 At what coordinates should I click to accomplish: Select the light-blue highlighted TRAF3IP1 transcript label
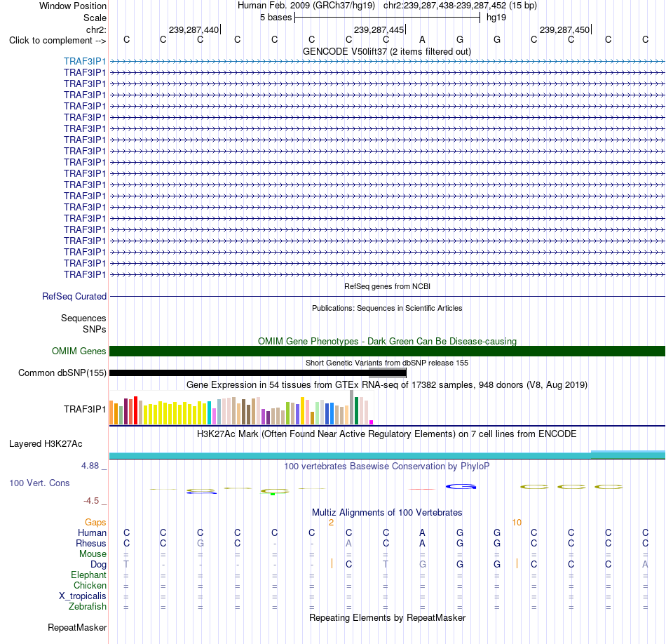pos(85,61)
